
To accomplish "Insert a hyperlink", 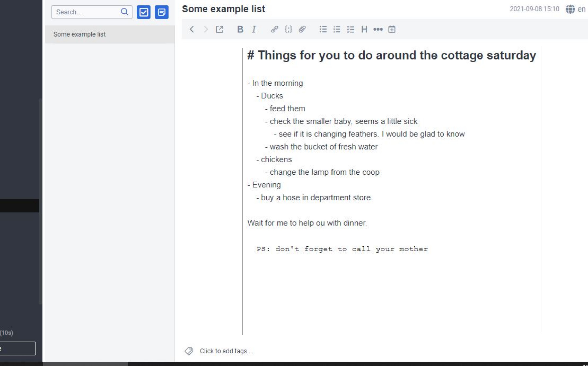I will click(274, 29).
